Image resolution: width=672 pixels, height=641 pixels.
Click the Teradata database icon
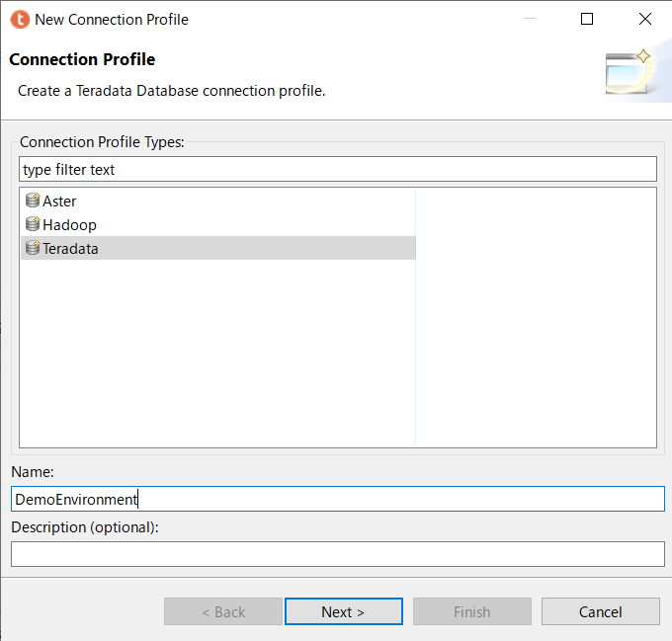tap(33, 248)
